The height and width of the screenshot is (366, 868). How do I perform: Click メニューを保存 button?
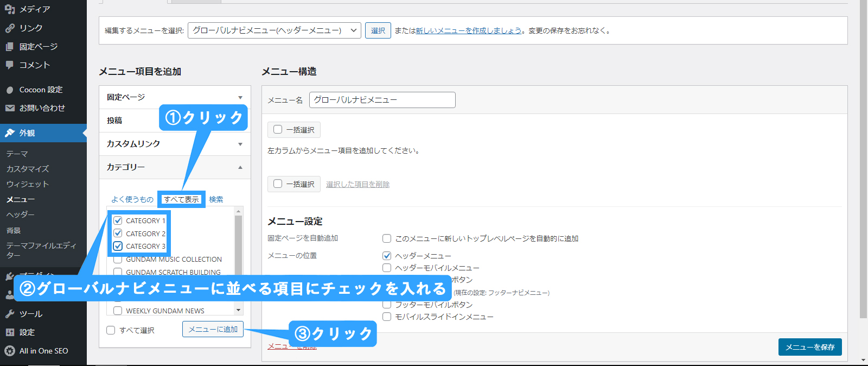[810, 347]
